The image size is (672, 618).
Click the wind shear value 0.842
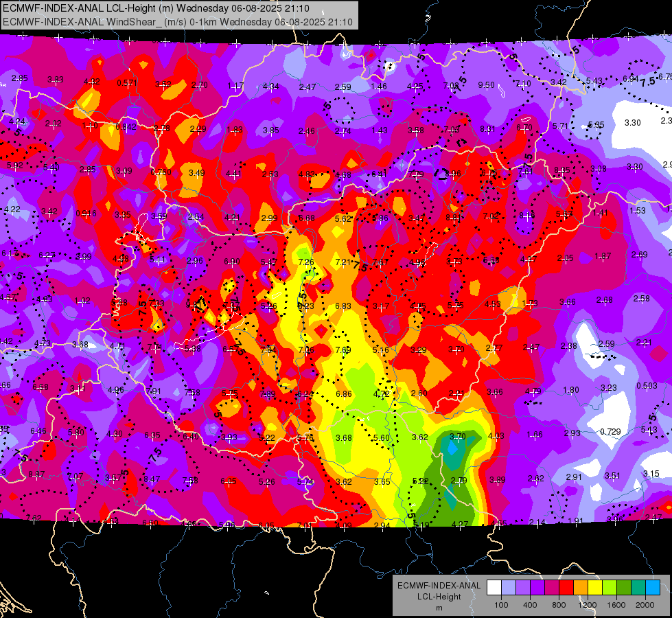126,126
